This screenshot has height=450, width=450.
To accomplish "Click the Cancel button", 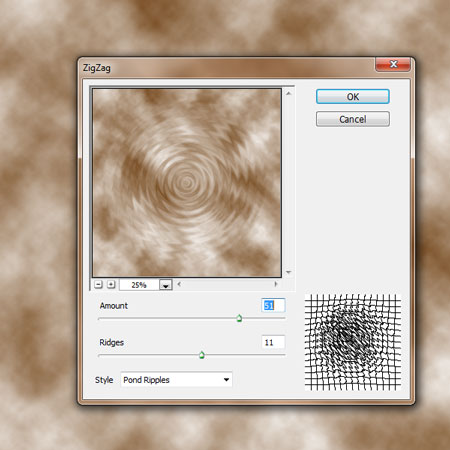I will click(x=353, y=119).
